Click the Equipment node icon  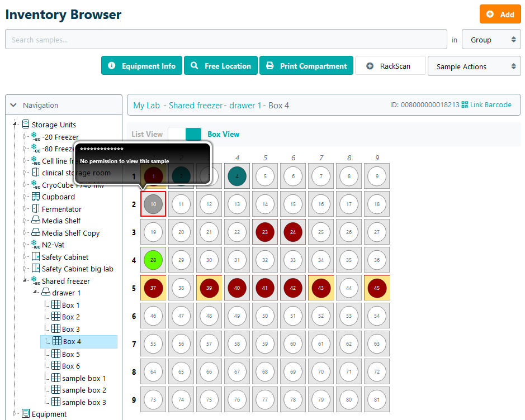26,414
